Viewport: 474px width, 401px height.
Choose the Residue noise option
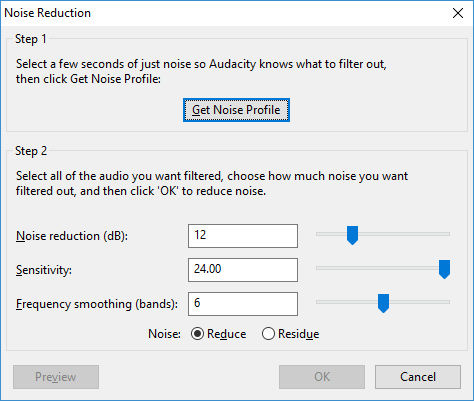click(268, 334)
